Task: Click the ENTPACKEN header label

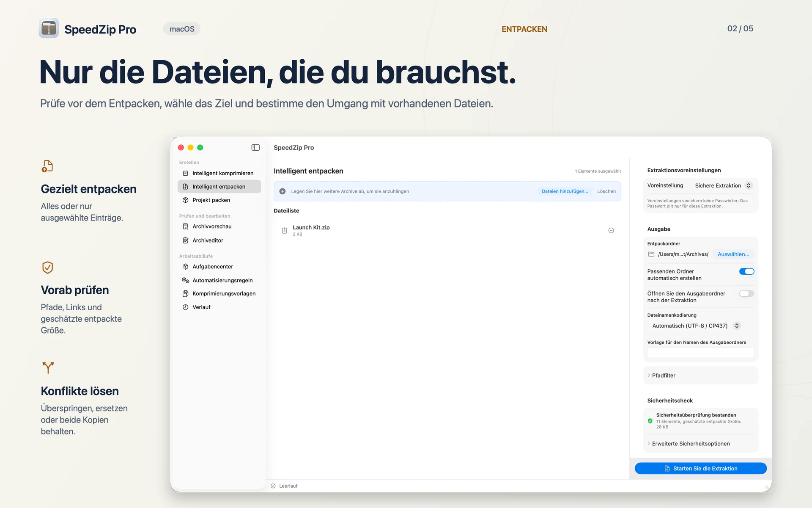Action: pos(524,29)
